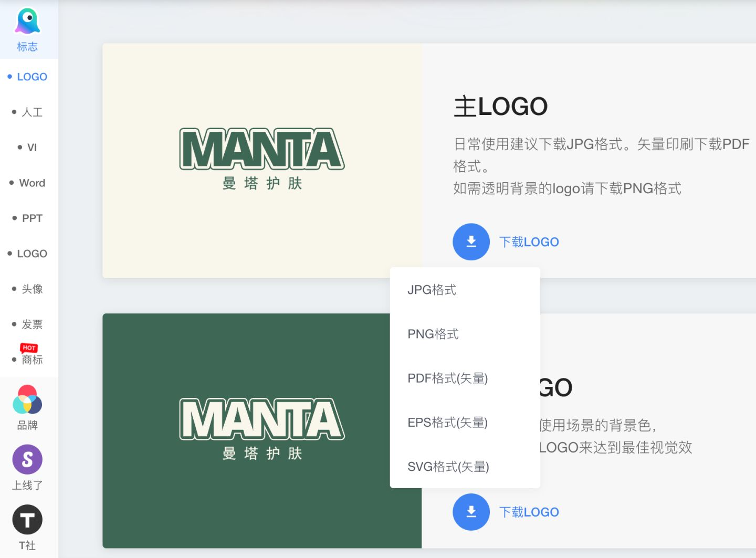This screenshot has width=756, height=558.
Task: Choose PNG格式 from the format list
Action: click(433, 334)
